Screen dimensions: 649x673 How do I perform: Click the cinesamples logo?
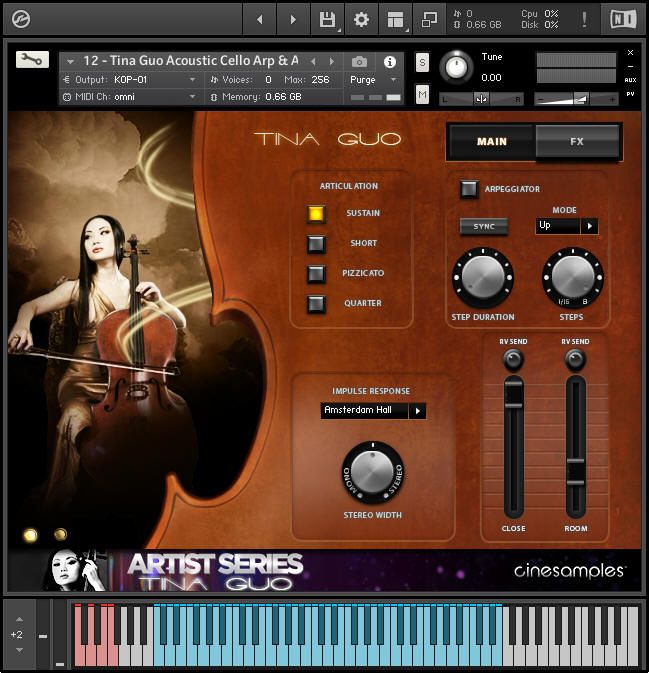tap(569, 571)
